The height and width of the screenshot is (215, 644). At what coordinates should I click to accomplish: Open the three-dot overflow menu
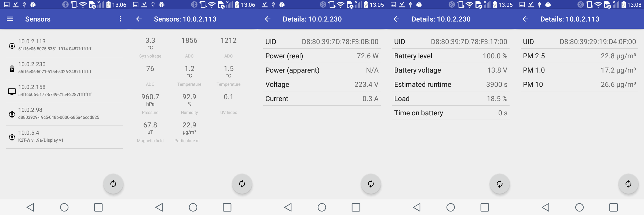(x=120, y=19)
